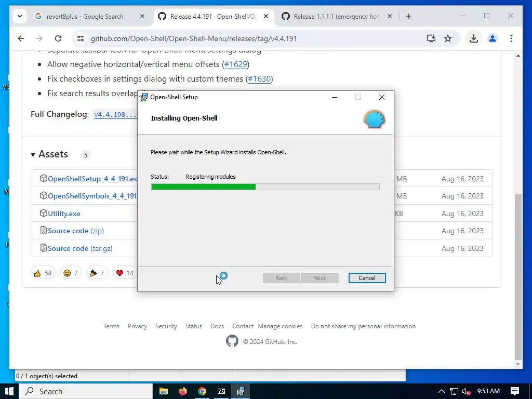Collapse the Assets section
Viewport: 532px width, 399px height.
click(49, 154)
